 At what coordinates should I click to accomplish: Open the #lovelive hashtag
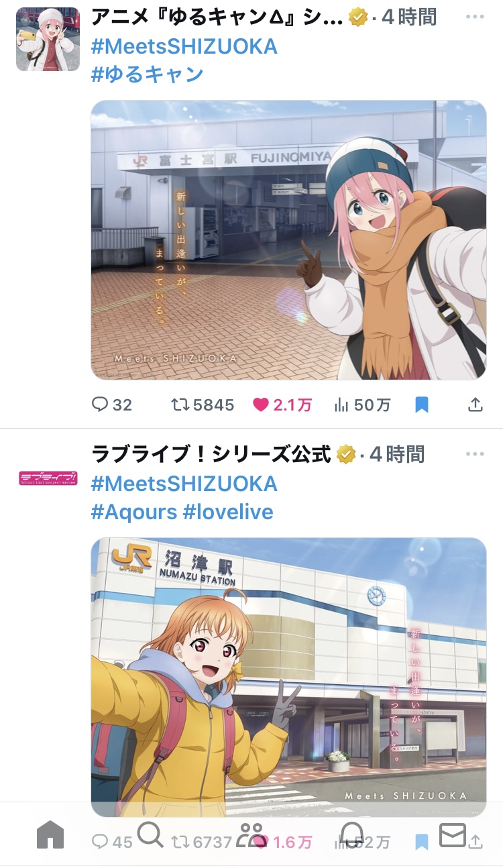[228, 512]
